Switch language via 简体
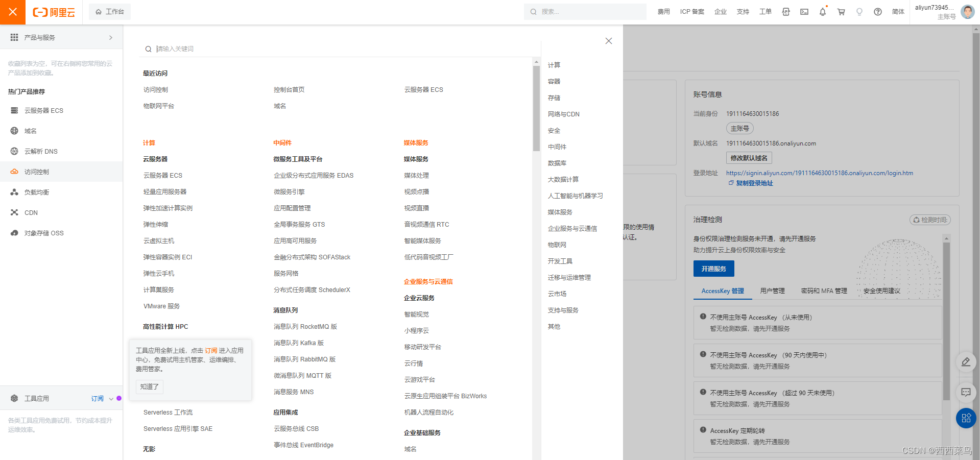The width and height of the screenshot is (980, 460). 898,12
